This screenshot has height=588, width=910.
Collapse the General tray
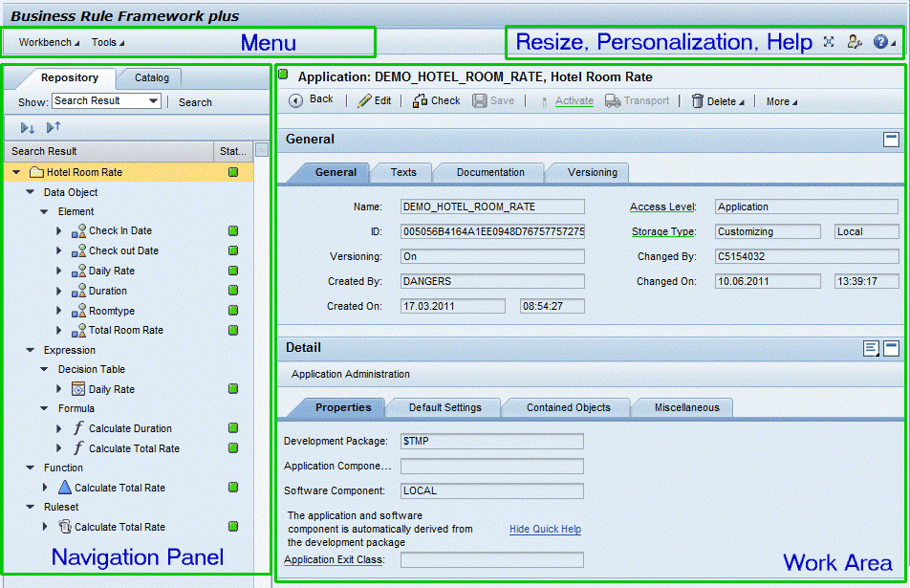(891, 139)
